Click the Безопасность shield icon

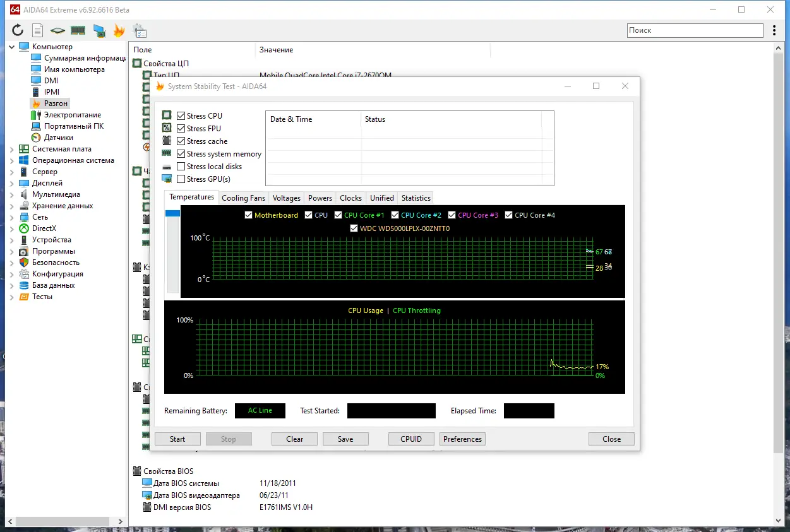pos(24,263)
